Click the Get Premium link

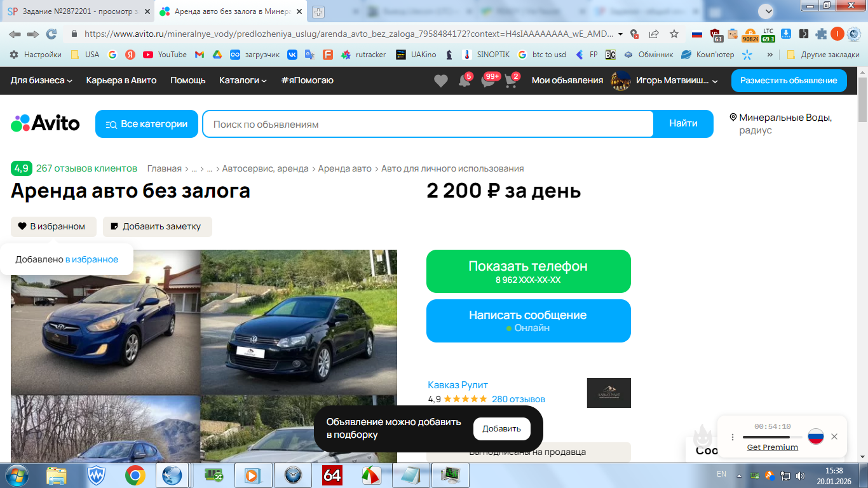click(x=773, y=447)
